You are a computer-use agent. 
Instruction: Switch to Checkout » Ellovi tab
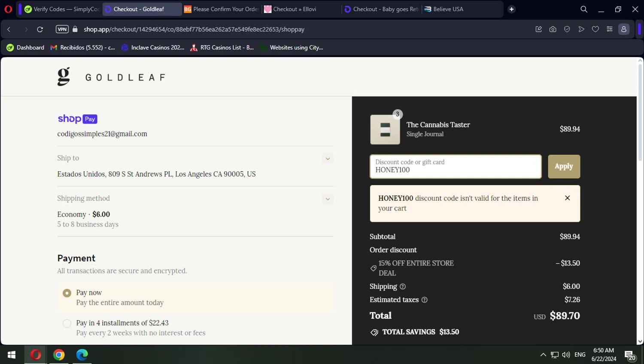point(301,9)
